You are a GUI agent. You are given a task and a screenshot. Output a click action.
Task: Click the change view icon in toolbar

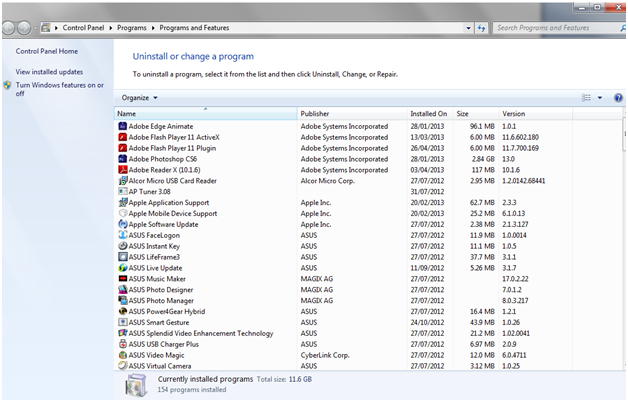pyautogui.click(x=586, y=98)
